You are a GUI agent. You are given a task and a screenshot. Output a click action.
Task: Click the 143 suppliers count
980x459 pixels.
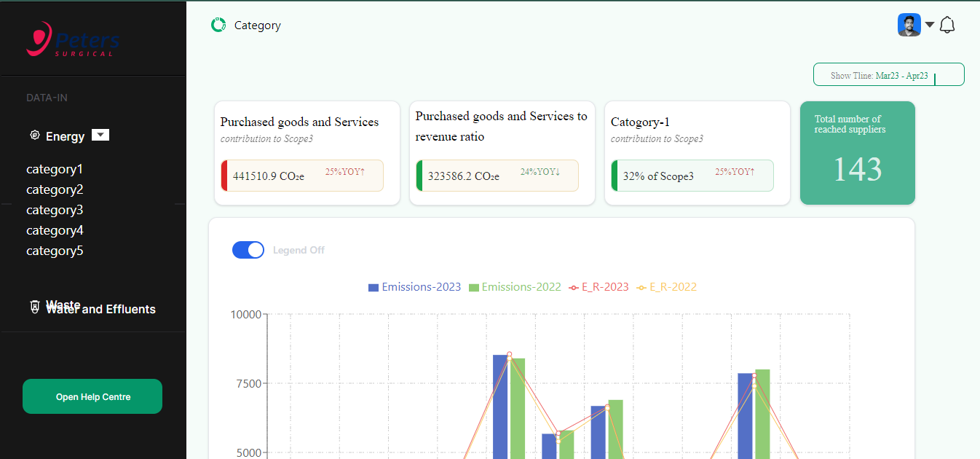857,169
